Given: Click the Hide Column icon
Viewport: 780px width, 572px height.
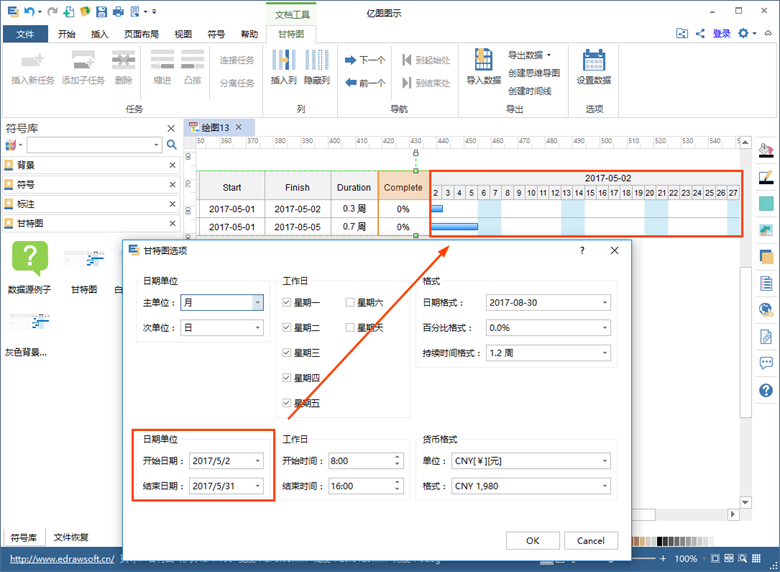Looking at the screenshot, I should (x=317, y=60).
